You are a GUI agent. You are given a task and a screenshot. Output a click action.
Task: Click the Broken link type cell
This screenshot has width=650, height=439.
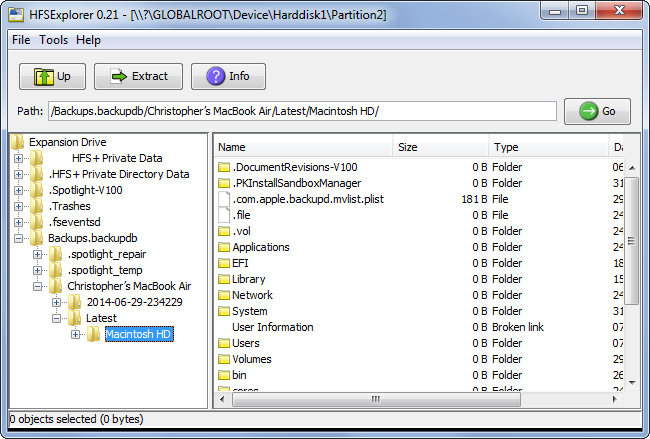(518, 327)
